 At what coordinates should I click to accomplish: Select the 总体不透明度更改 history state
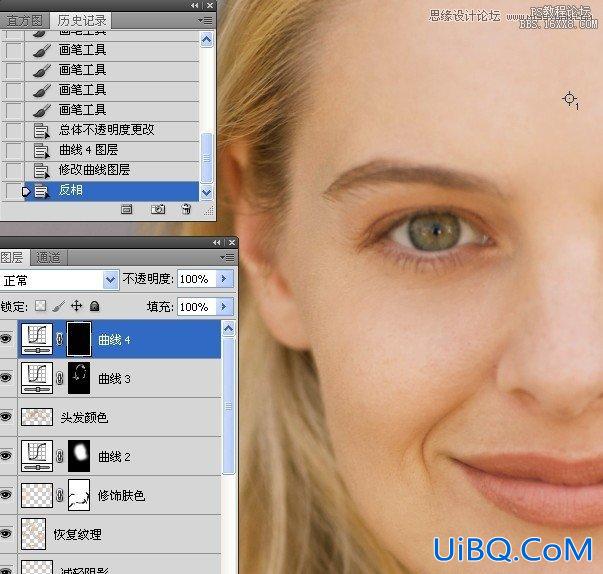(112, 130)
